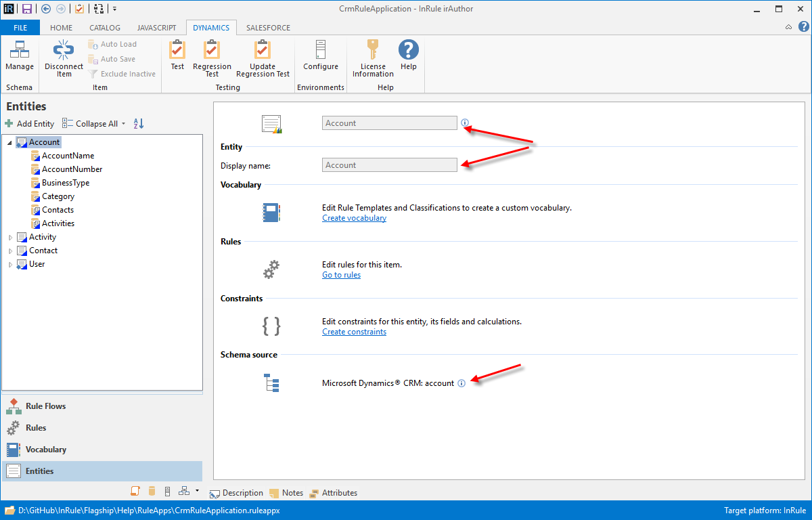The height and width of the screenshot is (520, 812).
Task: Toggle Auto Load option
Action: coord(112,44)
